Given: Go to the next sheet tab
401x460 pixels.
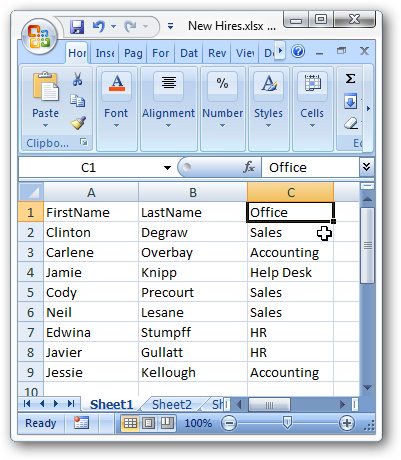Looking at the screenshot, I should click(56, 404).
